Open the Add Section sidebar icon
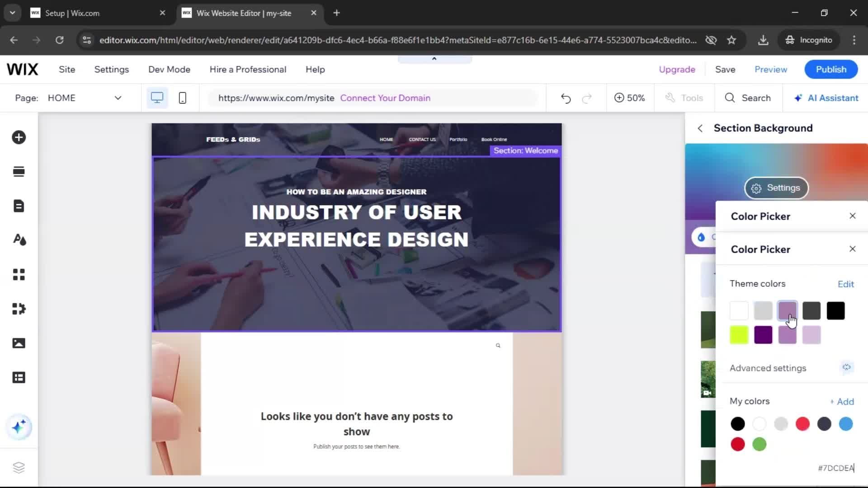 (19, 172)
